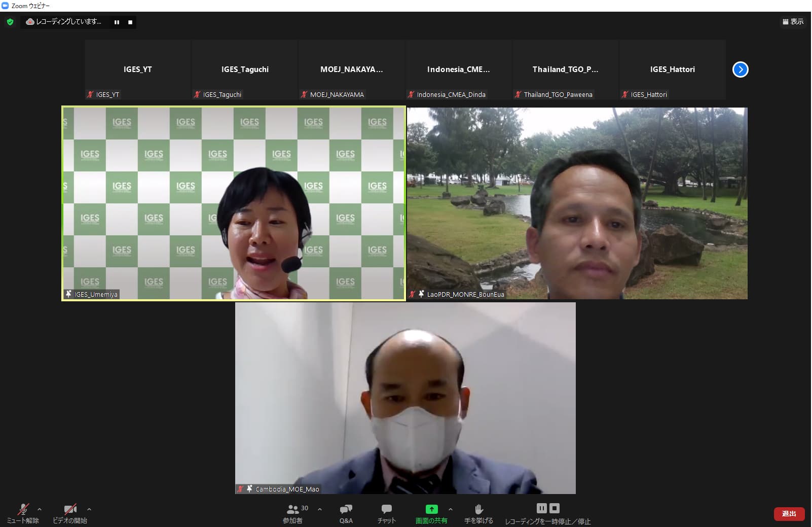Raise hand using the hand icon
The height and width of the screenshot is (527, 812).
[478, 509]
